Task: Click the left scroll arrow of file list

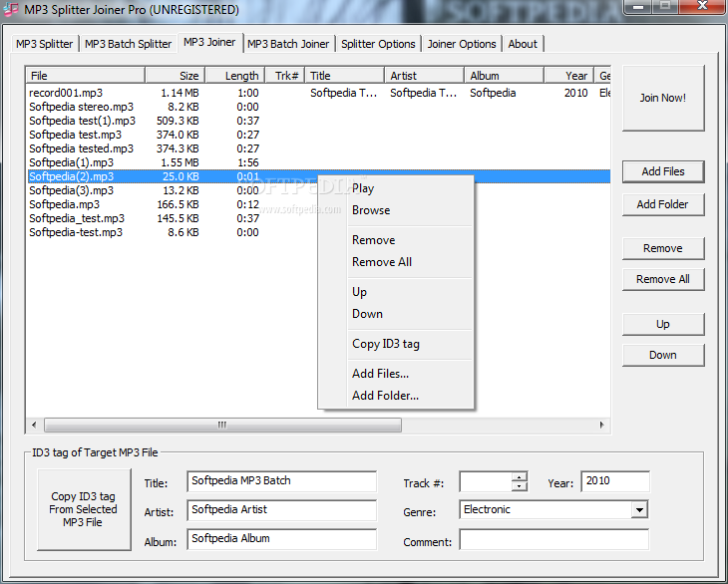Action: pyautogui.click(x=34, y=425)
